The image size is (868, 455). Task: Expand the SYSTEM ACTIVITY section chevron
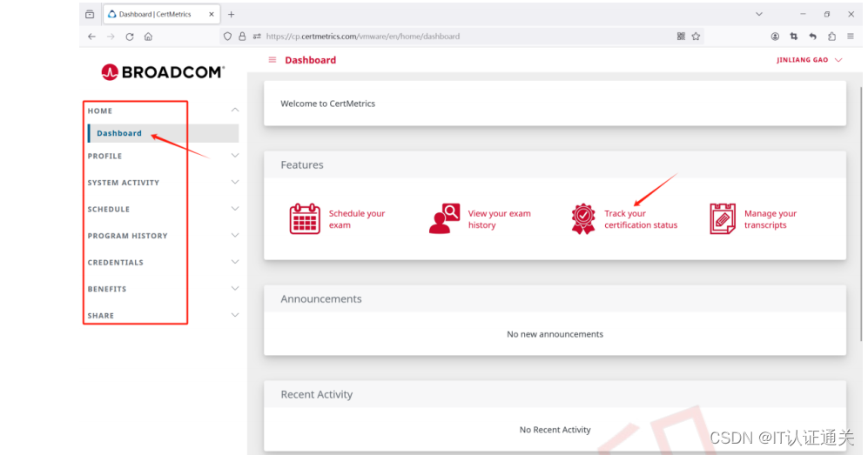coord(235,182)
